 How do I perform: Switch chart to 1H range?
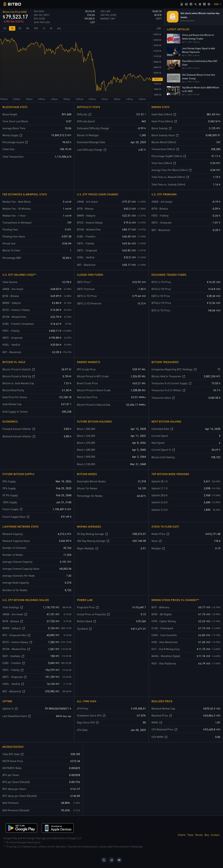(x=5, y=28)
